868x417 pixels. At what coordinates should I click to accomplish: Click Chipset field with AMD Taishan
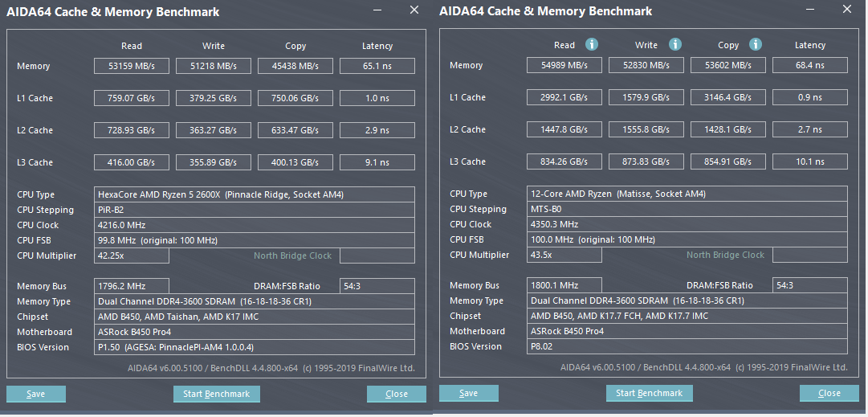(255, 317)
